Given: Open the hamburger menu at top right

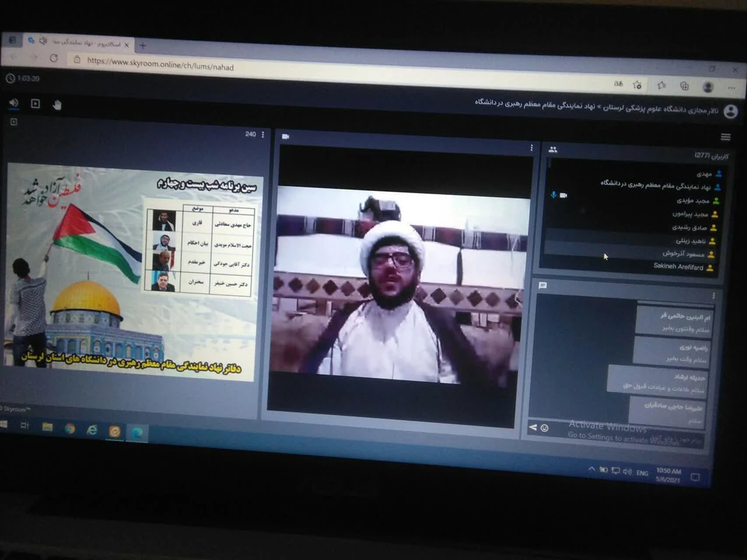Looking at the screenshot, I should coord(726,137).
